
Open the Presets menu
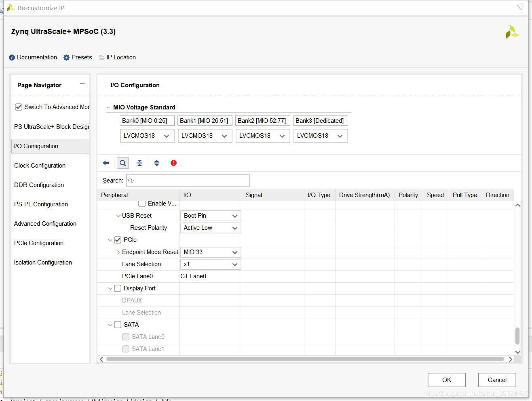[x=82, y=57]
